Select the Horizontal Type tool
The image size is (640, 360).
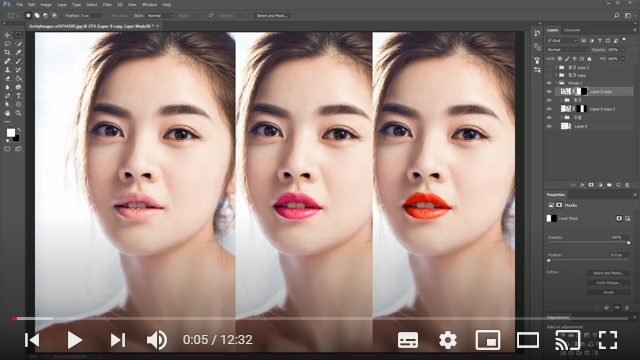tap(18, 96)
